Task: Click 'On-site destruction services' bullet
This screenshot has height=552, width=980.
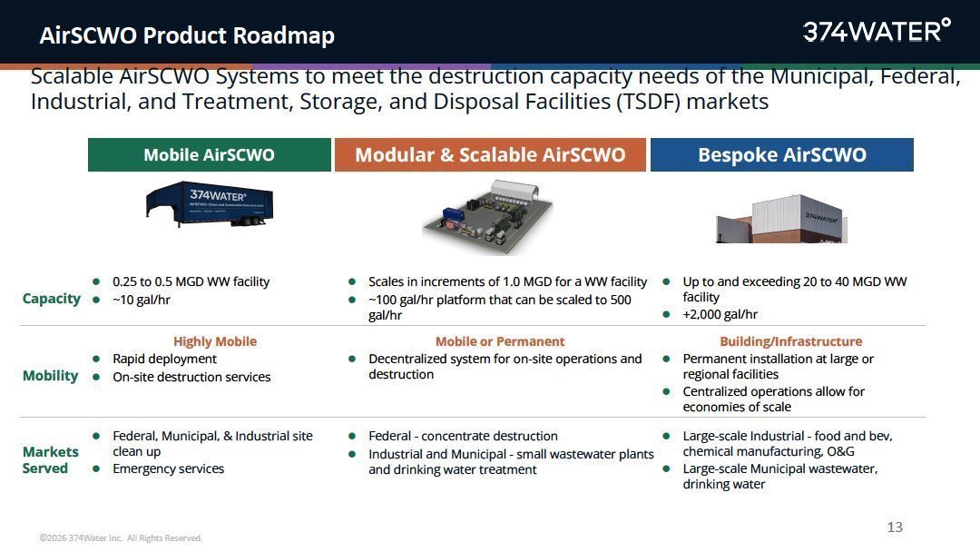Action: coord(191,377)
